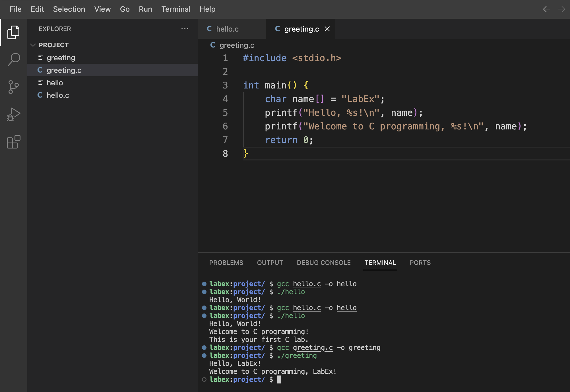The image size is (570, 392).
Task: Switch to the hello.c editor tab
Action: pos(227,29)
